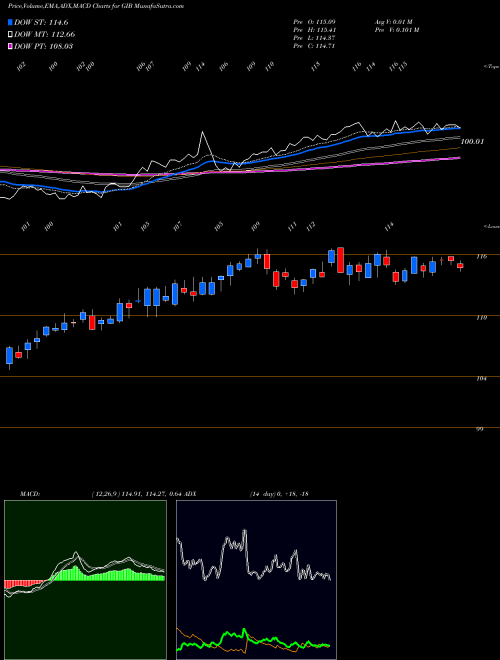Click the MACD '(12,26,9) 114.91, 114.27, 0.64' values
500x660 pixels.
136,493
